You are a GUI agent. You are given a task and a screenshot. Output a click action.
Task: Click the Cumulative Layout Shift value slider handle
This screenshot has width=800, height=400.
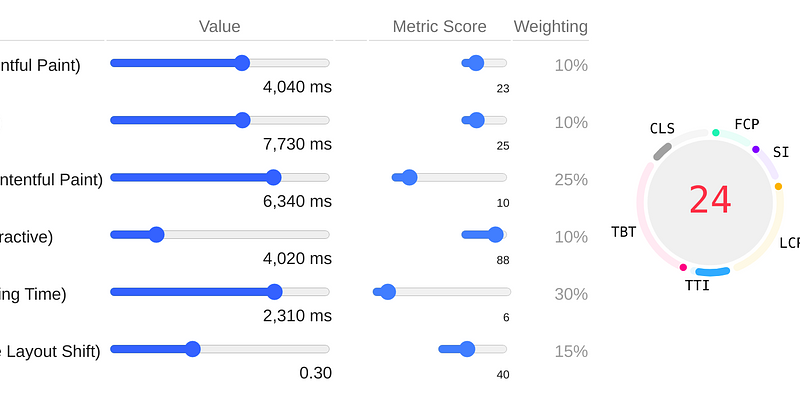[193, 349]
